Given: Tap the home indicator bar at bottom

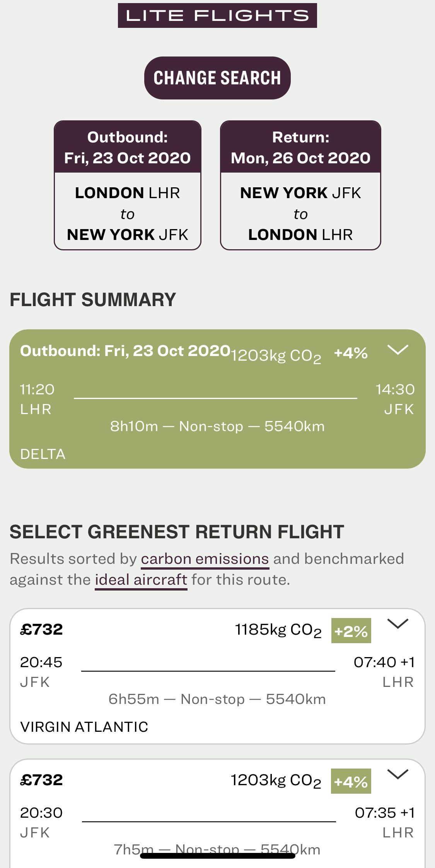Looking at the screenshot, I should (x=217, y=856).
